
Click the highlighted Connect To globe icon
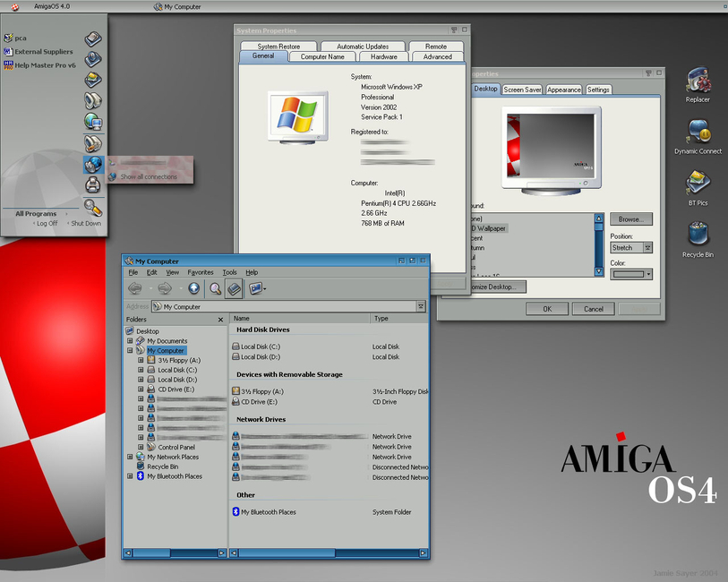pos(93,164)
